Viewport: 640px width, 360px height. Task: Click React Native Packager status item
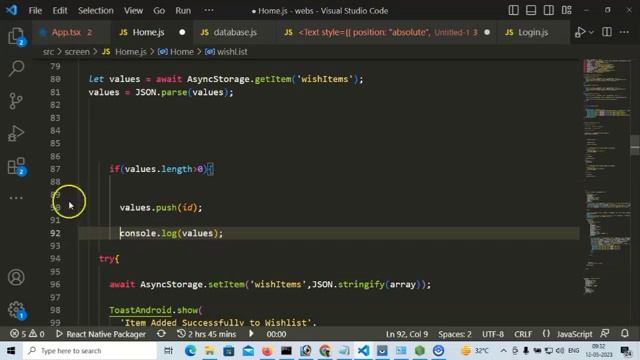(101, 334)
